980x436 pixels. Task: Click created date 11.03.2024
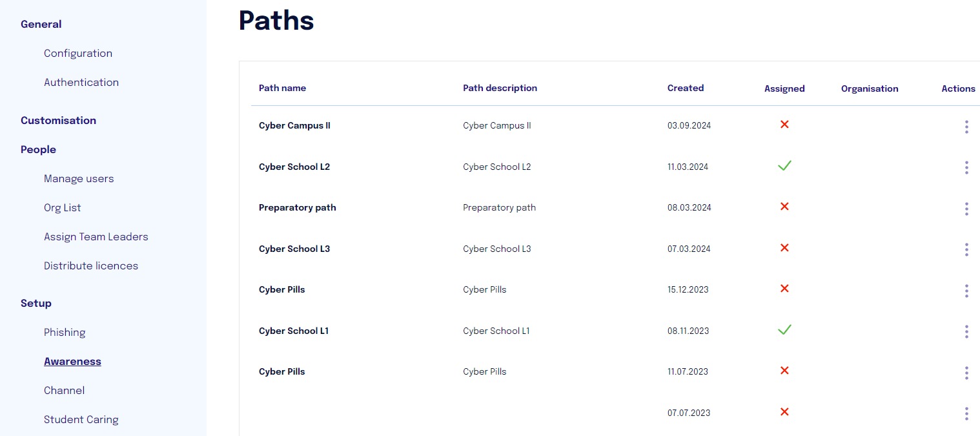pyautogui.click(x=688, y=167)
